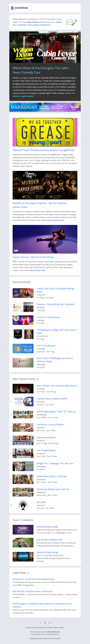
Task: Open the Grease Young@Part banner image
Action: click(x=45, y=132)
